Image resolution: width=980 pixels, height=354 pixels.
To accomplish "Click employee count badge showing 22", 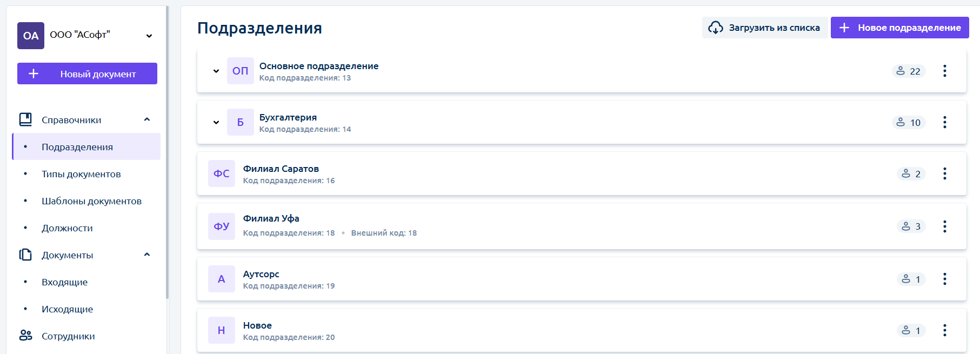I will tap(909, 71).
